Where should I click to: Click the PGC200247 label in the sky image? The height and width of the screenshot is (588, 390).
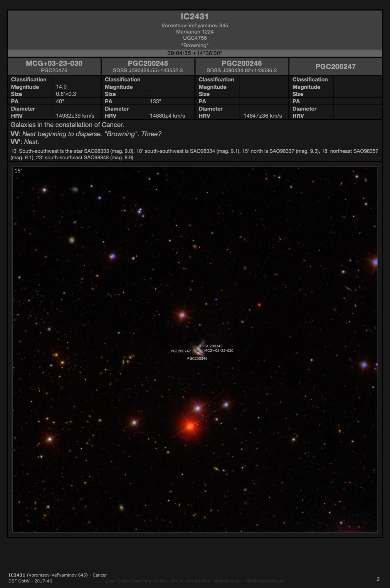pos(181,351)
